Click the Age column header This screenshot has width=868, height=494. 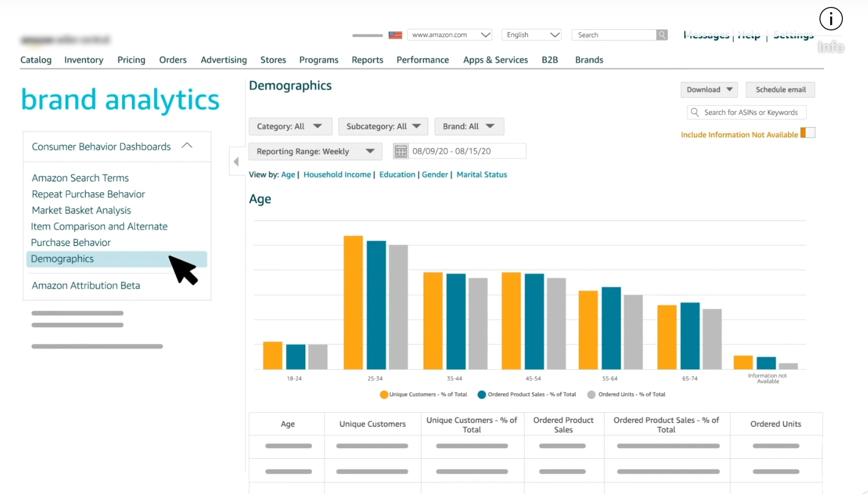287,424
